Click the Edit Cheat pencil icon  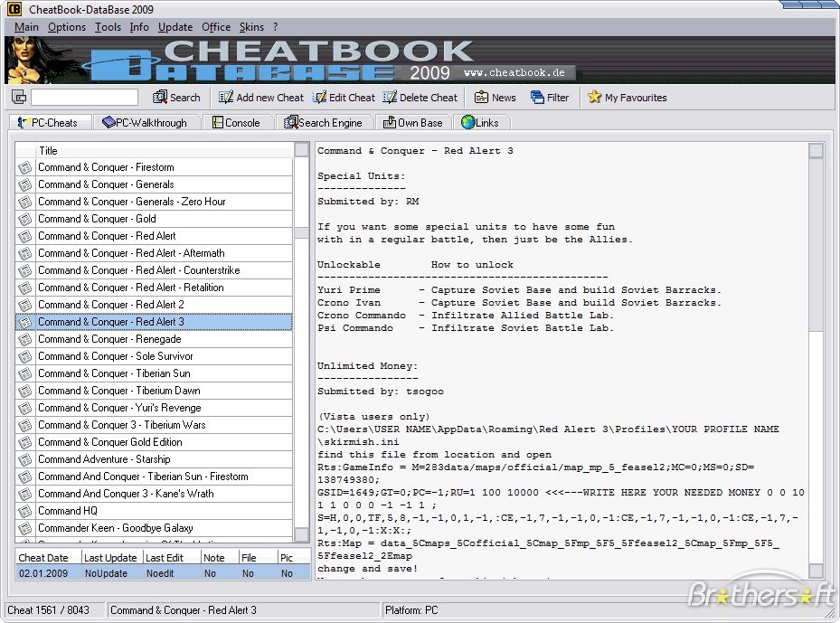(x=320, y=97)
